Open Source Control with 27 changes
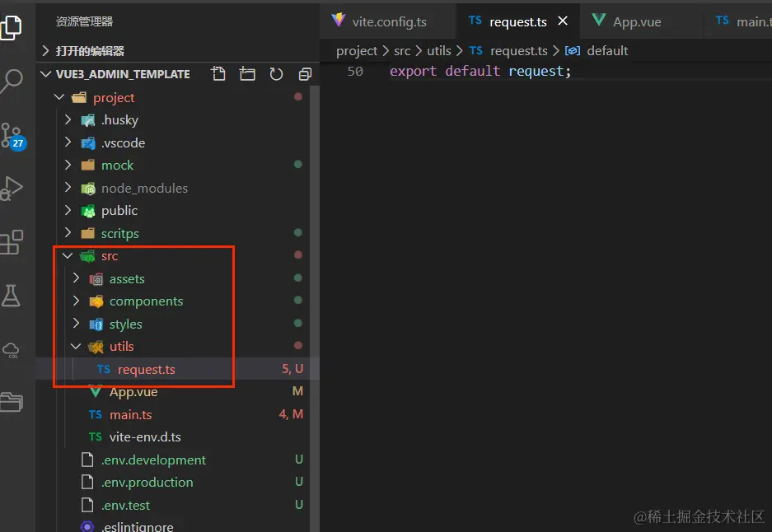The width and height of the screenshot is (772, 532). click(12, 136)
